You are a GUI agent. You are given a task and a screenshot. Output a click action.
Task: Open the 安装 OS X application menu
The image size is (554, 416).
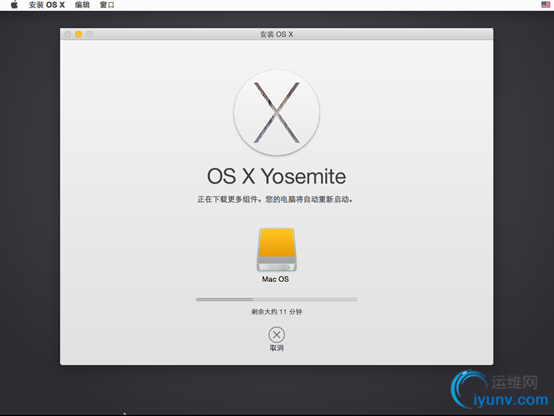tap(47, 5)
